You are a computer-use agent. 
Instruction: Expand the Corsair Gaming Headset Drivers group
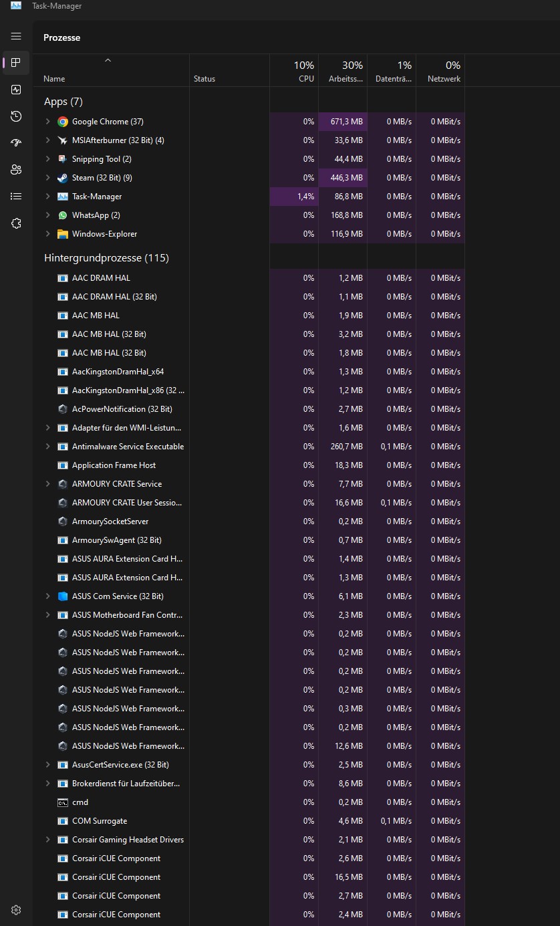(47, 840)
